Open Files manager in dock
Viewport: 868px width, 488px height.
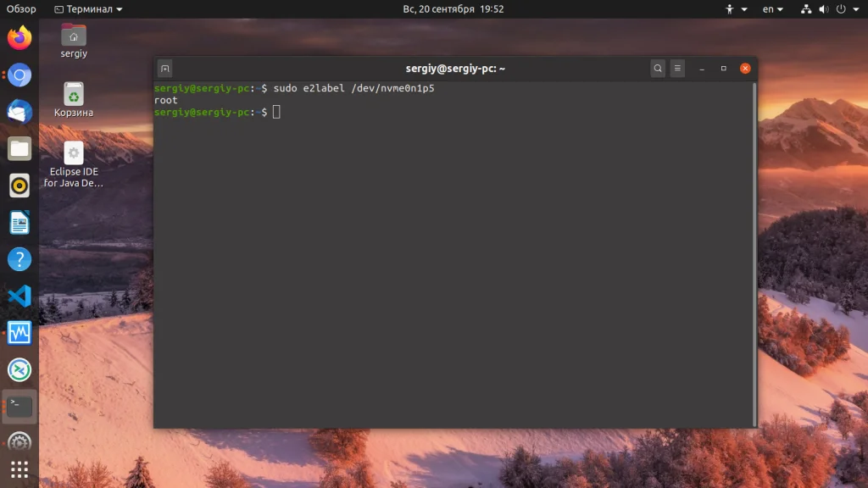[x=19, y=149]
